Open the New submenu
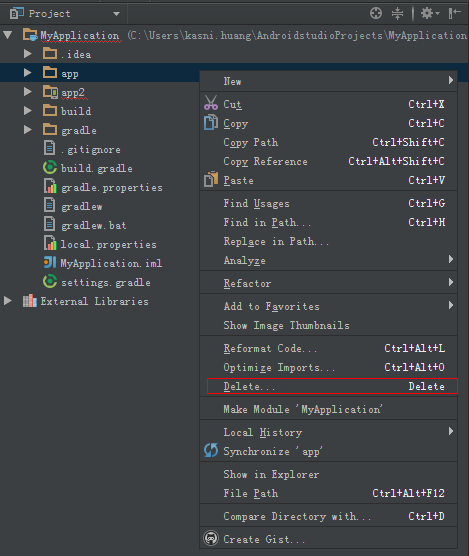 point(329,81)
